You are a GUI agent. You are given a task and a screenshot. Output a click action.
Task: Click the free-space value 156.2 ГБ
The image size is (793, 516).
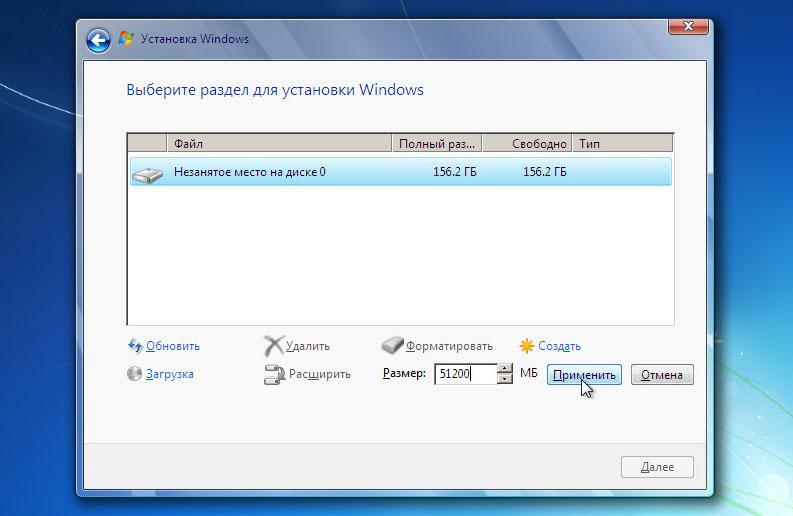545,172
